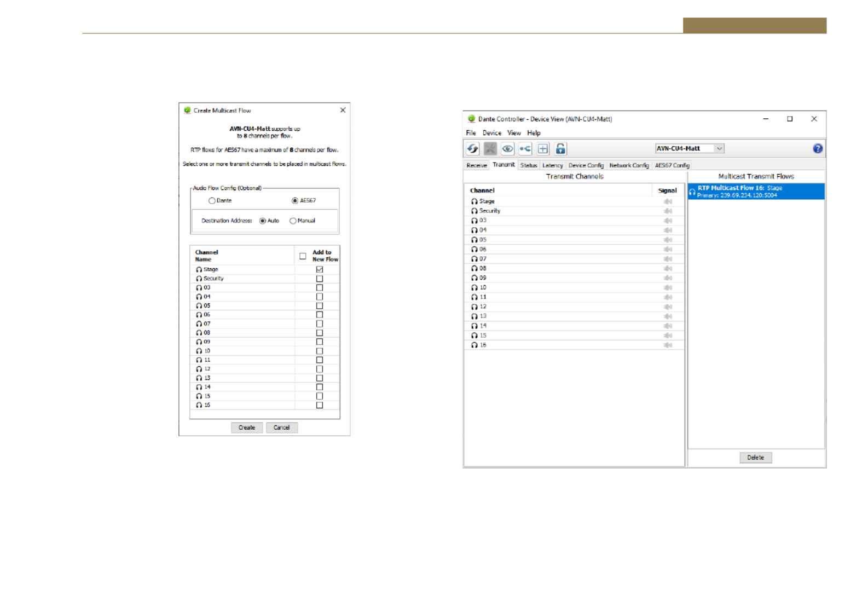Open the AVN-CU4-Matt device dropdown
868x612 pixels.
pyautogui.click(x=690, y=148)
